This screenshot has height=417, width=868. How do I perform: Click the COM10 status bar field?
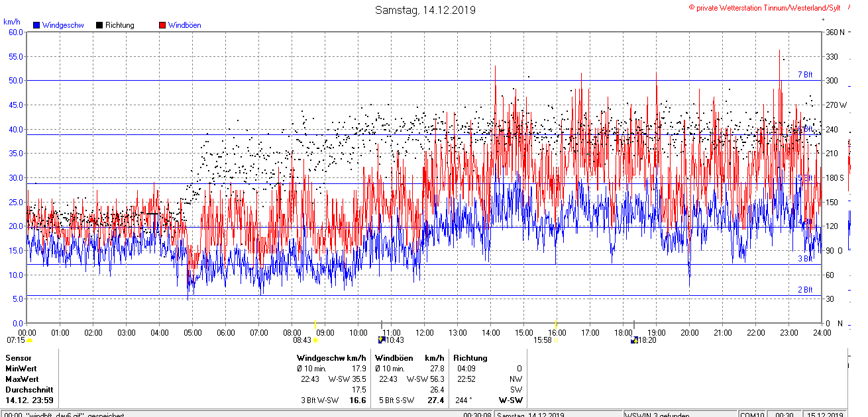[753, 415]
